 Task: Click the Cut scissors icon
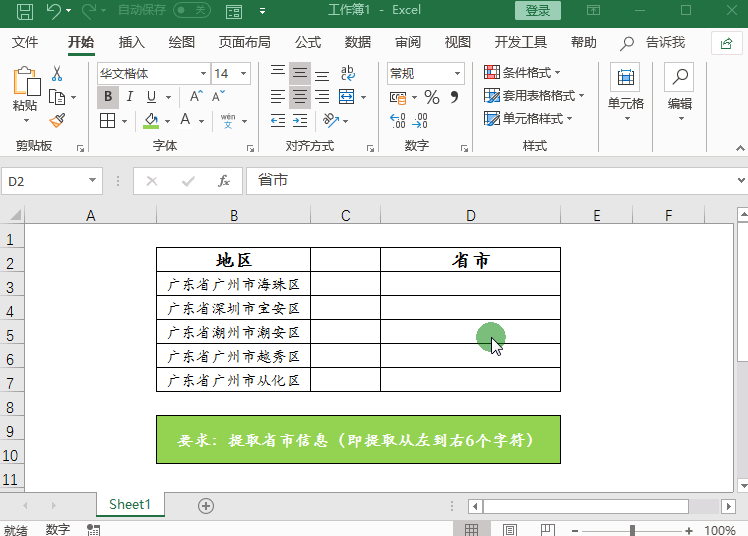tap(57, 74)
